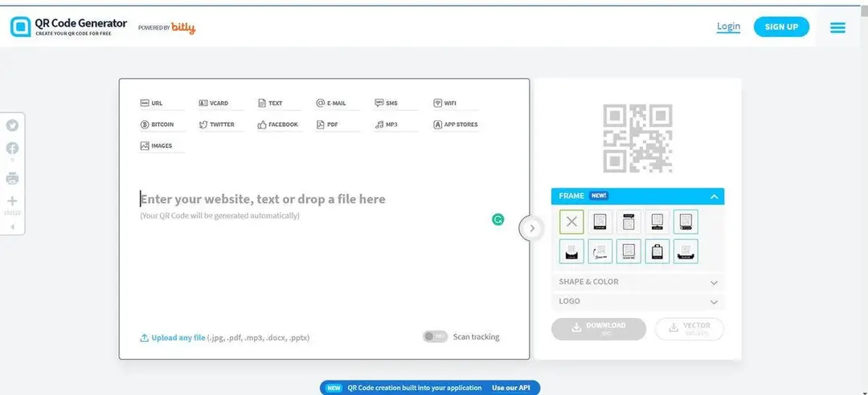Switch to the WIFI QR code type

click(445, 104)
